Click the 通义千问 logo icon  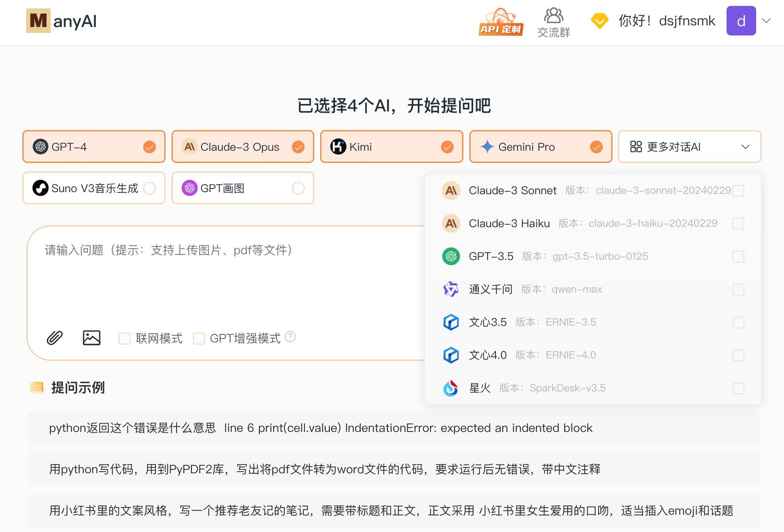(451, 289)
